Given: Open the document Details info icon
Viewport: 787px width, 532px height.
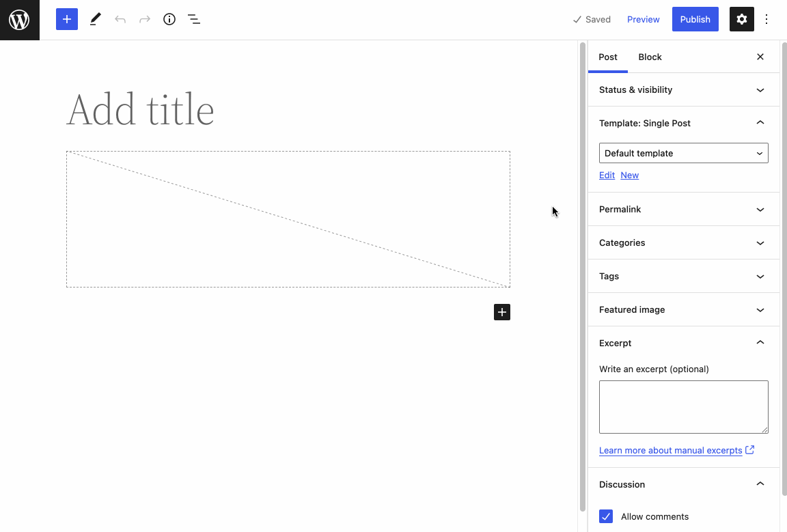Looking at the screenshot, I should (169, 19).
